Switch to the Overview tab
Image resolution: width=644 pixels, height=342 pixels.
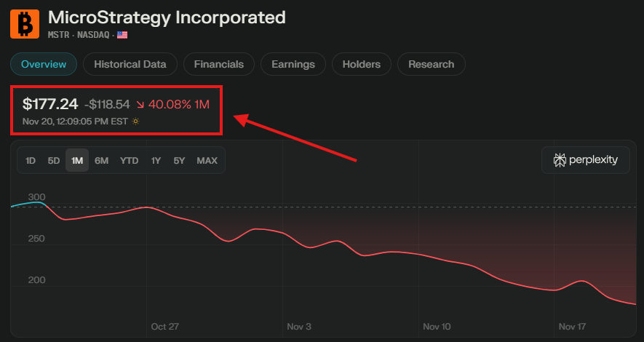pos(44,64)
